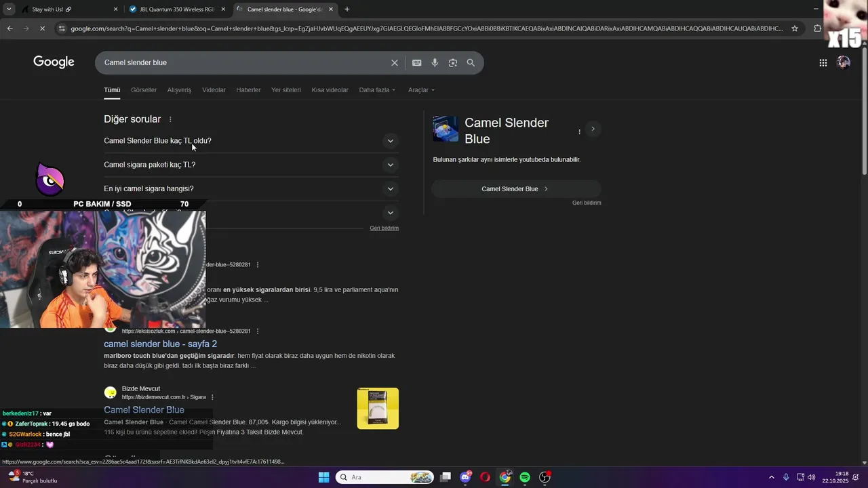Viewport: 868px width, 488px height.
Task: Launch Opera from the taskbar
Action: (485, 477)
